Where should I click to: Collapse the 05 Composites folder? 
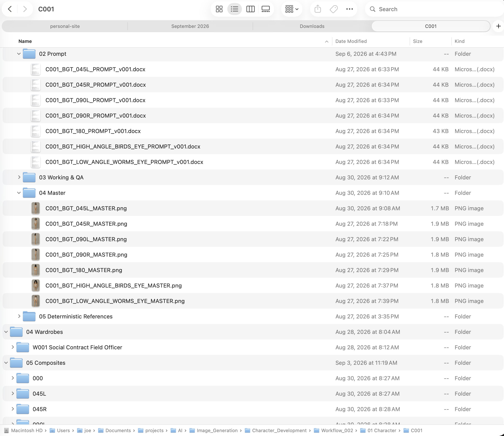click(x=6, y=363)
